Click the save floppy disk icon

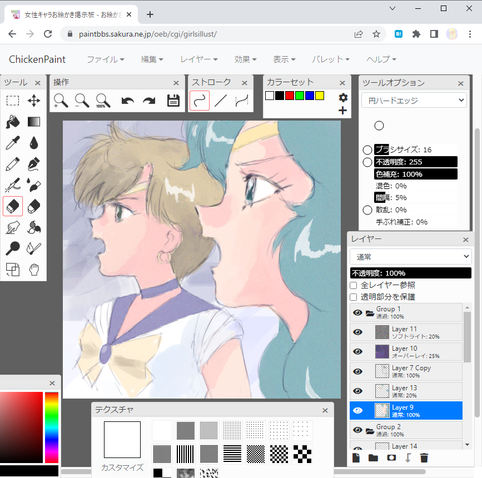tap(173, 101)
